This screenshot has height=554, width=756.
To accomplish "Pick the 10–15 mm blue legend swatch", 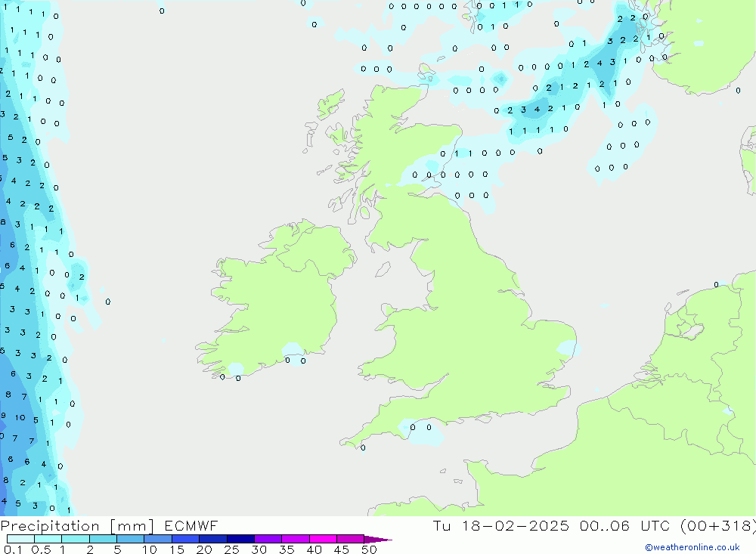I will pos(158,539).
